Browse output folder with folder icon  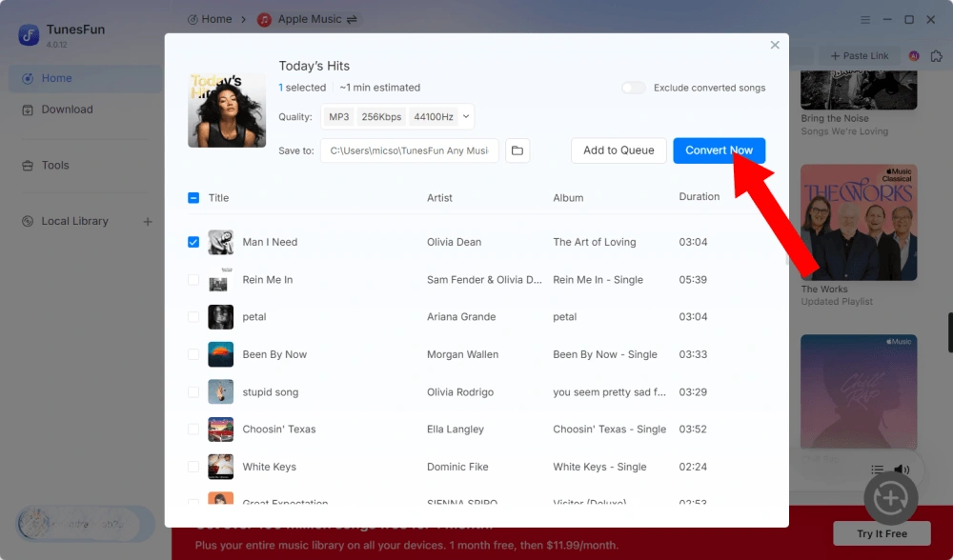point(517,150)
